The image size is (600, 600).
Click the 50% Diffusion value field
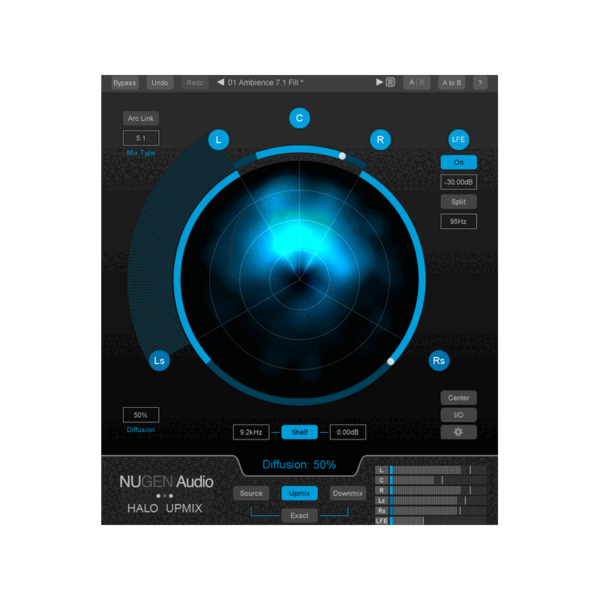coord(141,415)
